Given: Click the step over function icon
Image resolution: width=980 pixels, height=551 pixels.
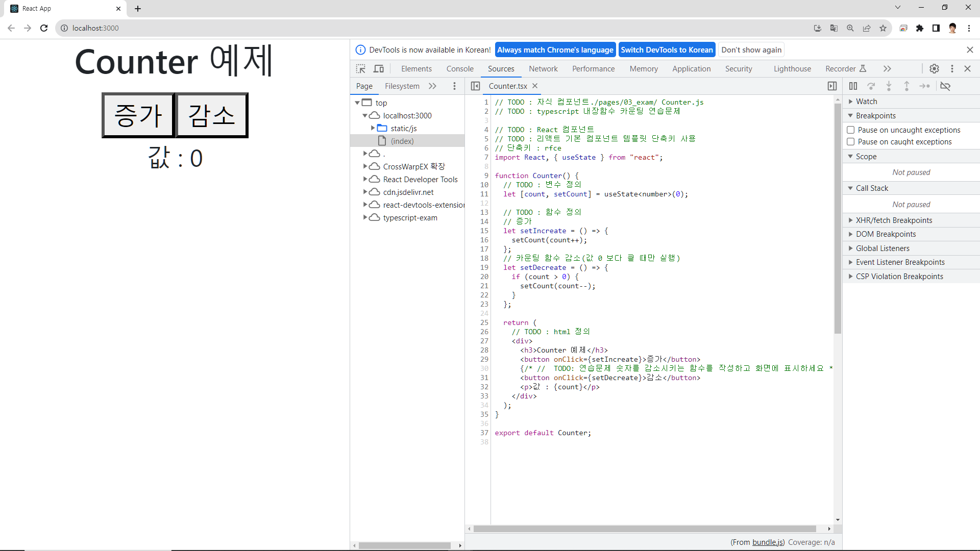Looking at the screenshot, I should point(871,86).
